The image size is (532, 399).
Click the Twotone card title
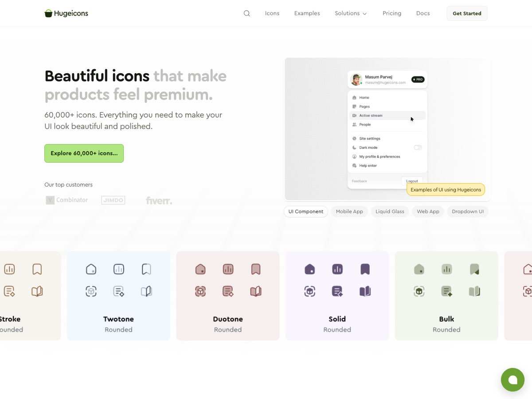[118, 319]
